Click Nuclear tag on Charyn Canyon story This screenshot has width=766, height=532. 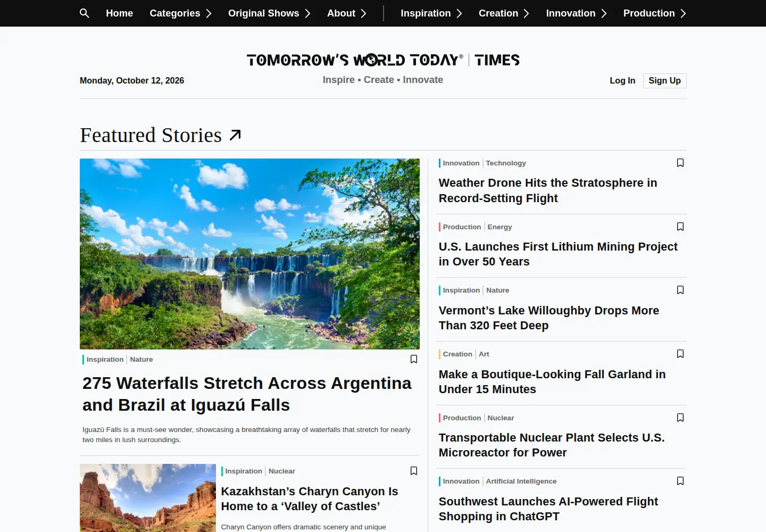click(281, 471)
